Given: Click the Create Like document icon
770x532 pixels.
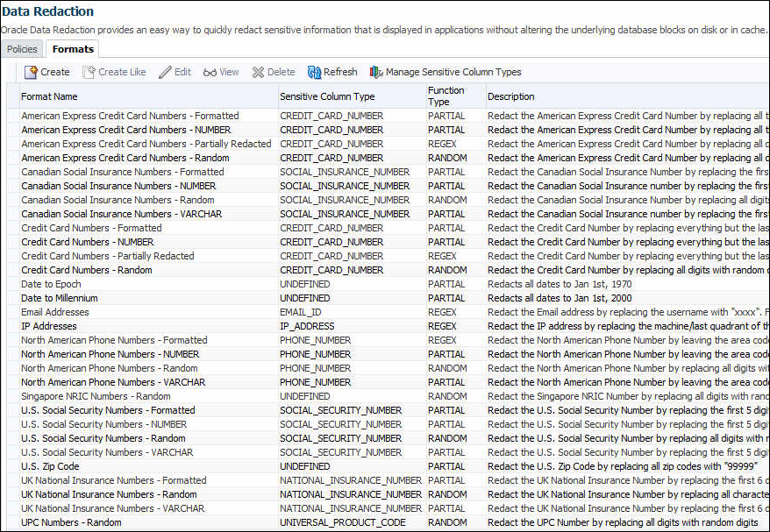Looking at the screenshot, I should [x=89, y=72].
